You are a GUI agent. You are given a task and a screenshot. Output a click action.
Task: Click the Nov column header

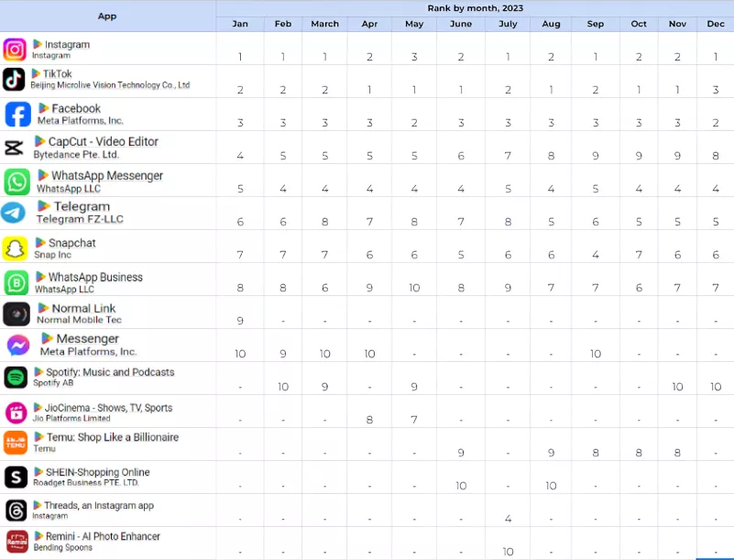[677, 24]
